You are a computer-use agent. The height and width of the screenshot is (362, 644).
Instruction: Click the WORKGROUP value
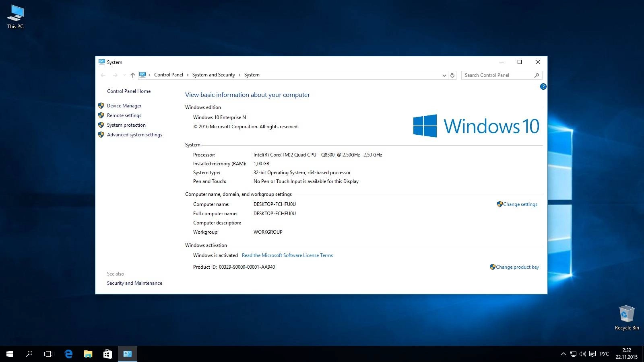point(268,232)
